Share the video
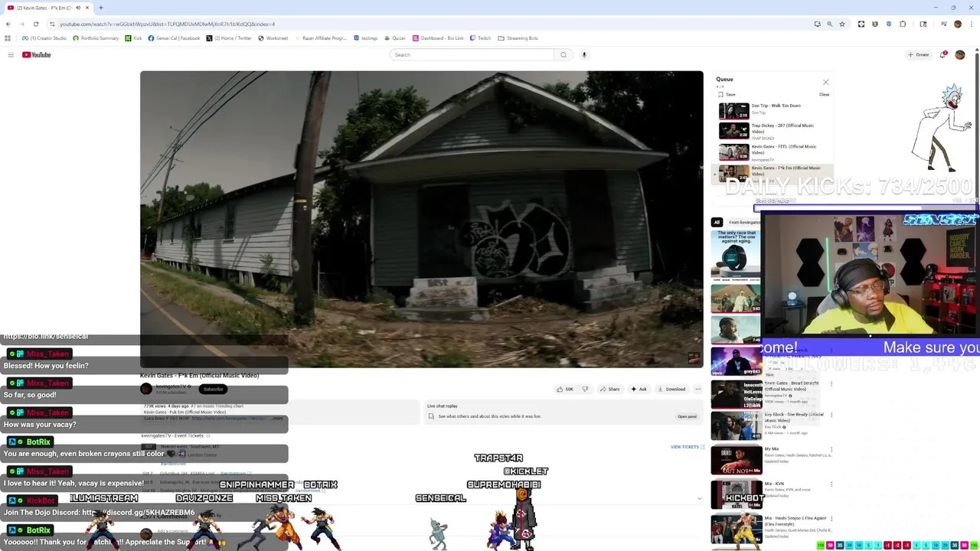Screen dimensions: 980x551 point(609,389)
